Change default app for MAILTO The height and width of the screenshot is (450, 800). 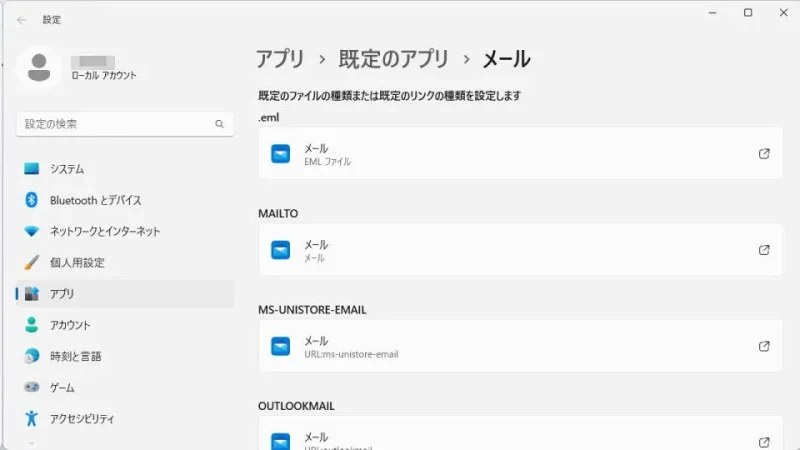(x=520, y=250)
